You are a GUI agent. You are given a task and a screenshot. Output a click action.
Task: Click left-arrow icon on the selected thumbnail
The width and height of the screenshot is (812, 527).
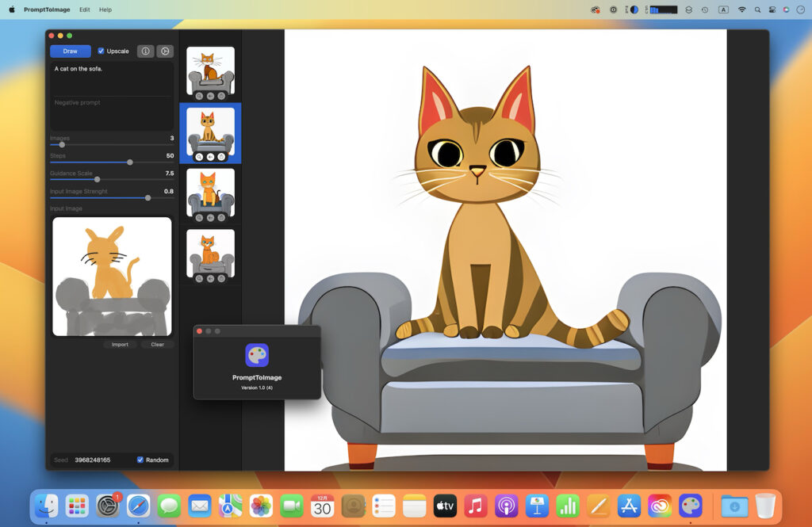[x=210, y=157]
